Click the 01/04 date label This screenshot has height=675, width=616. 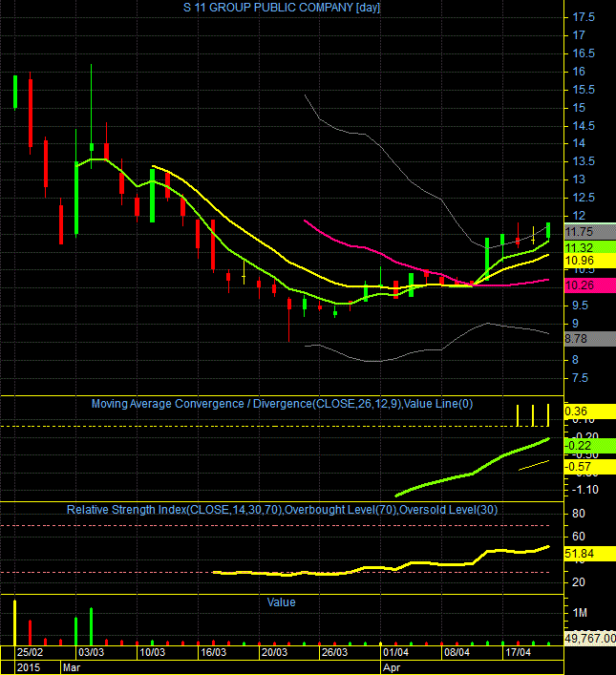(x=396, y=652)
